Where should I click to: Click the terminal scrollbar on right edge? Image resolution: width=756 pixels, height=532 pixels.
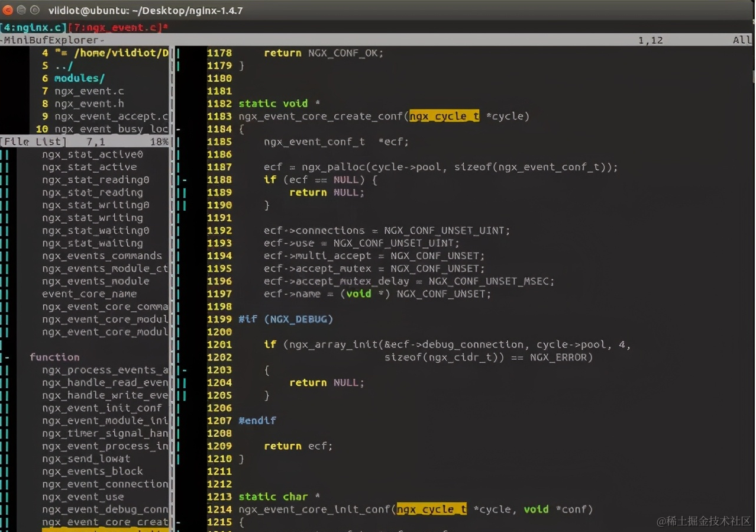[754, 77]
